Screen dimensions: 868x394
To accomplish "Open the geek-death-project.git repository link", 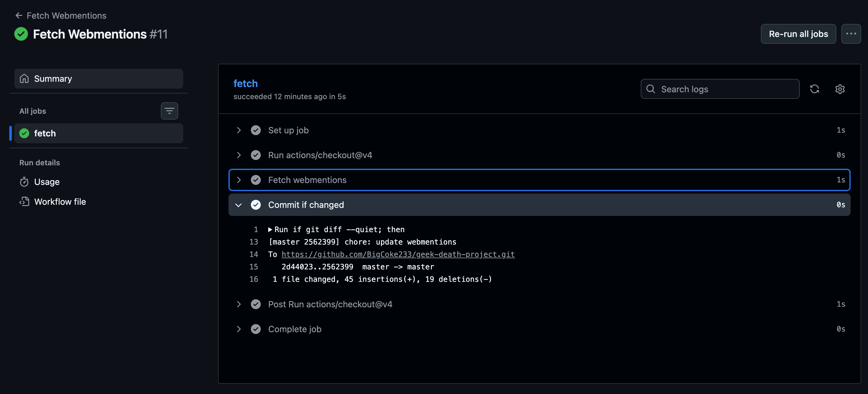I will tap(398, 254).
